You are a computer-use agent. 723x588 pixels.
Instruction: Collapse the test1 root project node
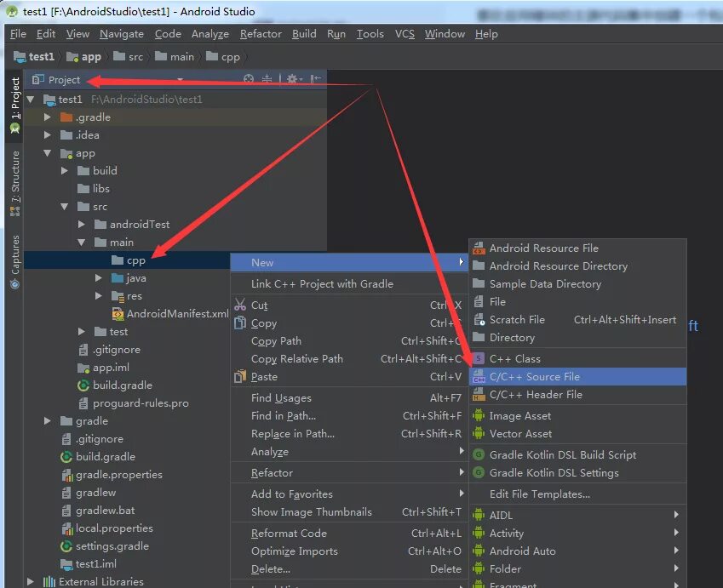pyautogui.click(x=31, y=99)
